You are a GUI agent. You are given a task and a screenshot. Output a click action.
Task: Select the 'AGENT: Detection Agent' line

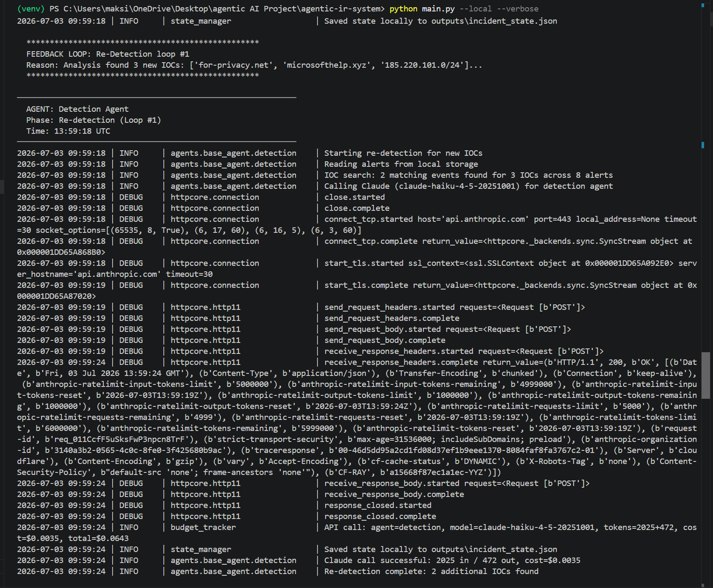click(x=77, y=109)
